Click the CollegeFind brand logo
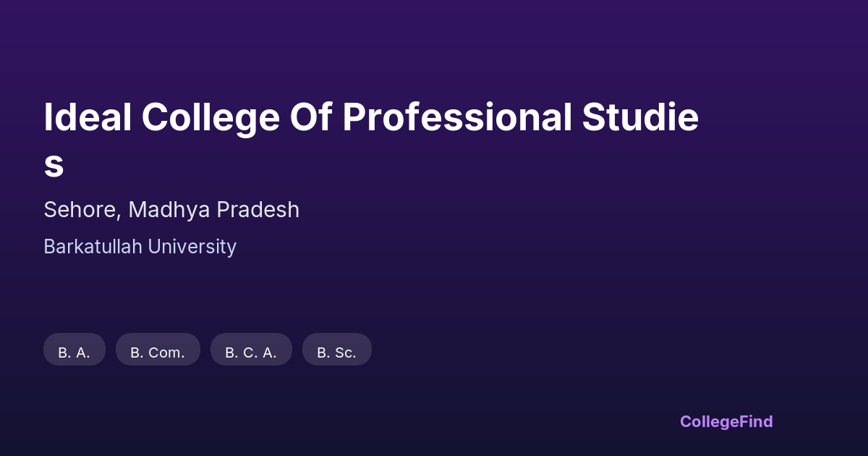Viewport: 868px width, 456px height. coord(726,421)
